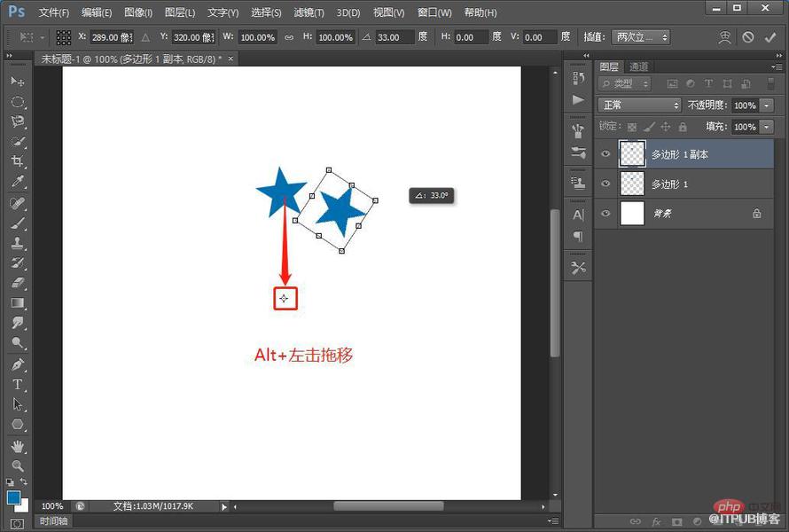Viewport: 789px width, 532px height.
Task: Toggle visibility of the 背景 layer
Action: point(605,214)
